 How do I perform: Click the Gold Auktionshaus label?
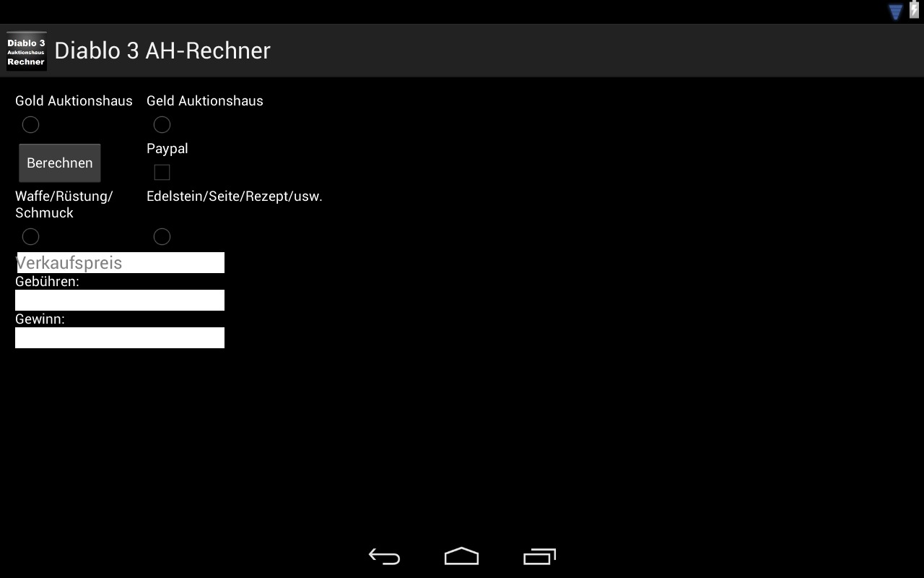tap(74, 100)
